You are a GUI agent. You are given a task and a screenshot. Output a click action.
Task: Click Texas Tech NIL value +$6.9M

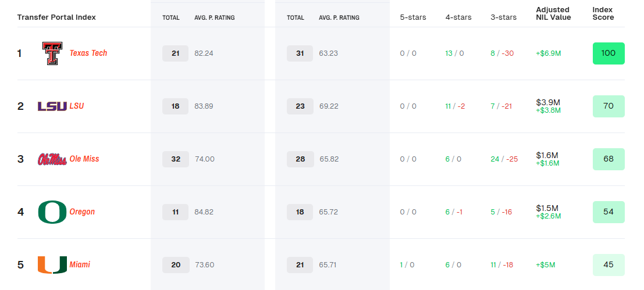click(x=549, y=53)
